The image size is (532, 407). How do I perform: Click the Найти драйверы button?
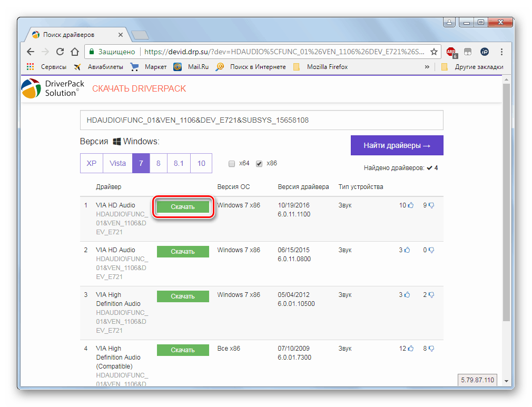[397, 145]
